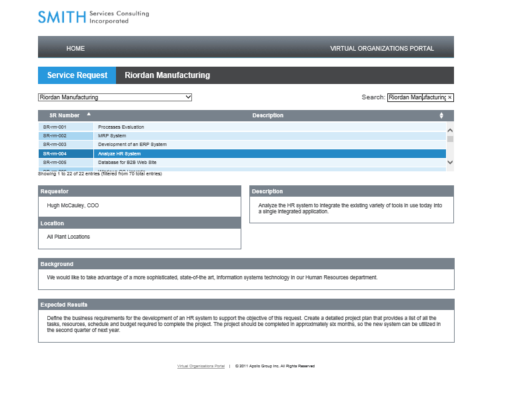Click the Analyze HR System entry

(x=270, y=153)
